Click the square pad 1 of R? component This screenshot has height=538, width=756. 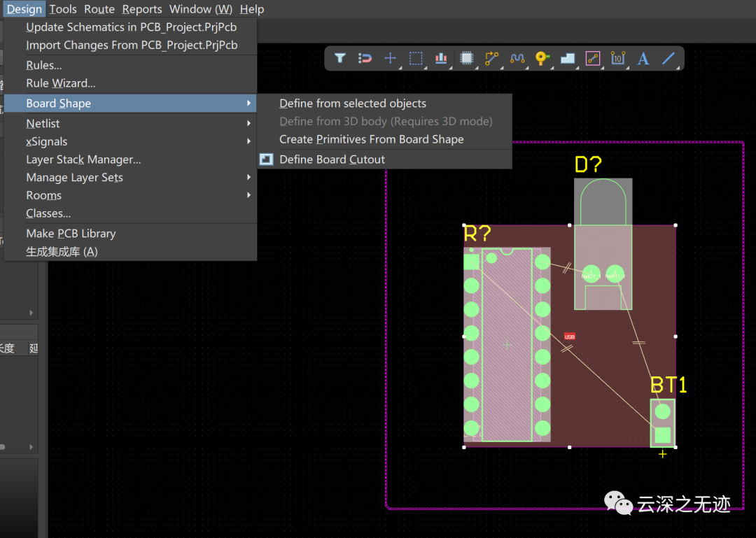[x=471, y=262]
